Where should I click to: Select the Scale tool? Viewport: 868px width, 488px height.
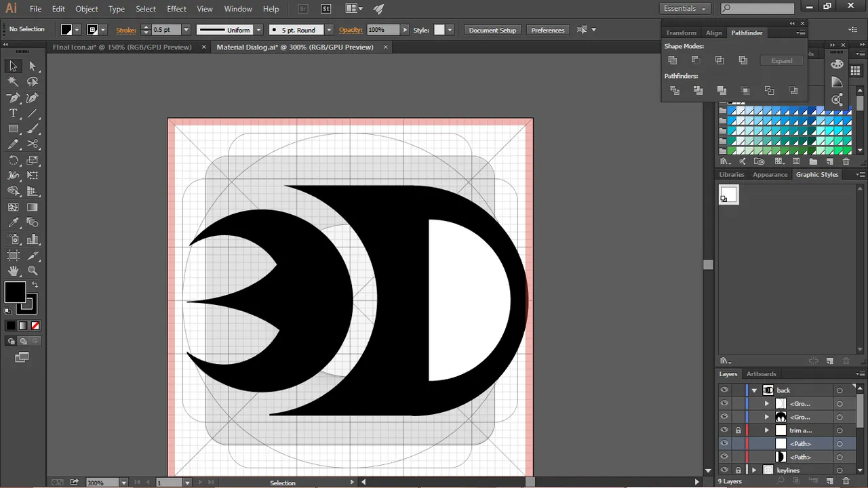33,161
